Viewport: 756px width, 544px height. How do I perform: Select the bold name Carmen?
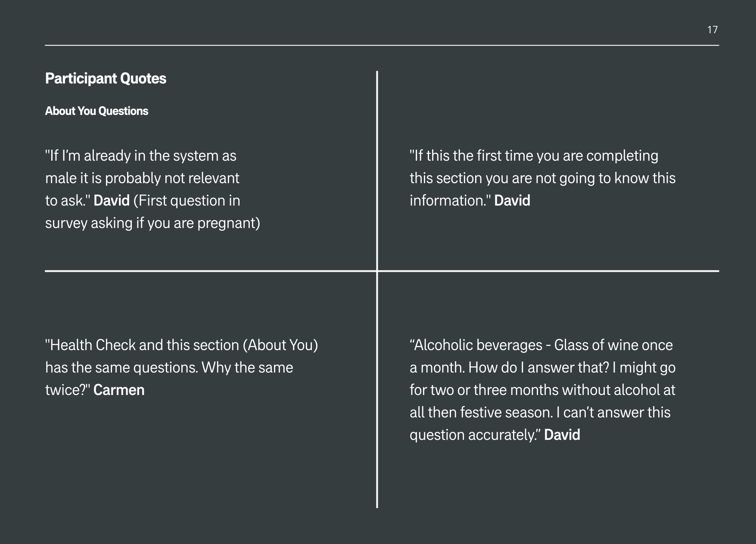(119, 390)
